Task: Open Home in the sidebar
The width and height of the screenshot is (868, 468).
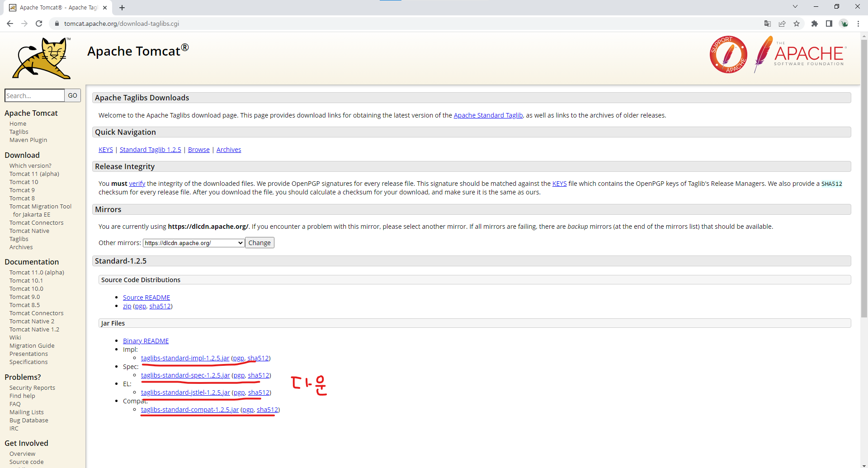Action: (18, 123)
